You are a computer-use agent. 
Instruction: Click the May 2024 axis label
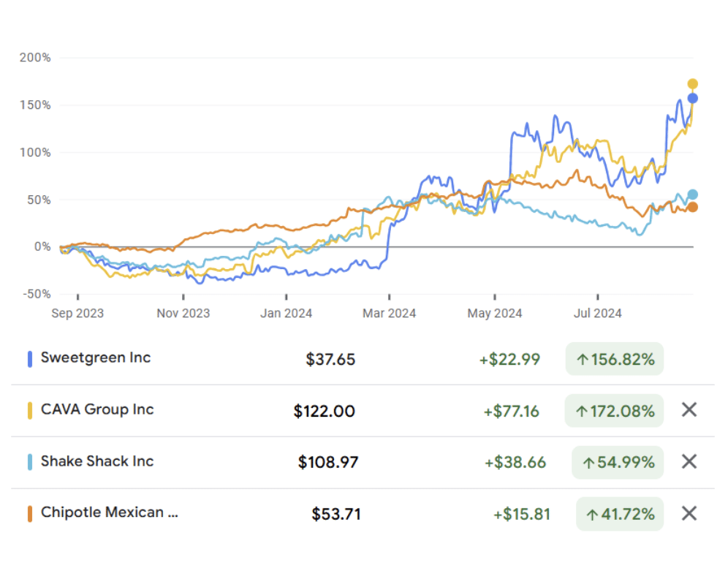click(x=495, y=313)
